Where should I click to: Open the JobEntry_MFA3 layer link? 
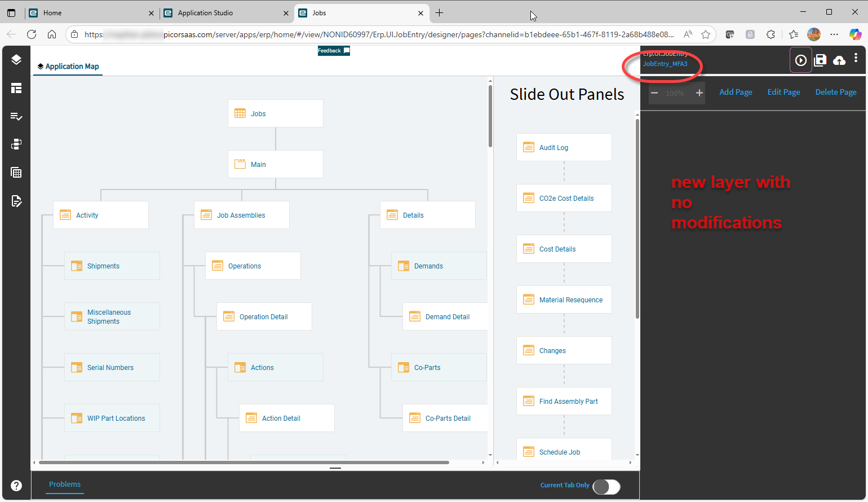(x=665, y=64)
